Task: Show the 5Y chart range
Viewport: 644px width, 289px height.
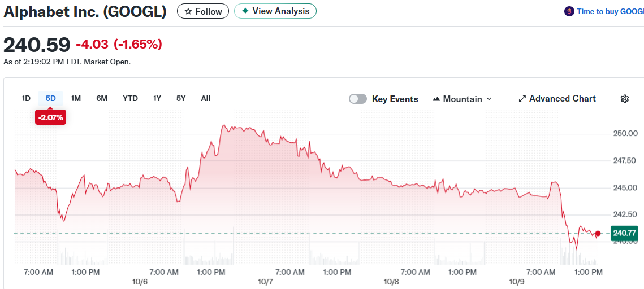Action: tap(181, 98)
